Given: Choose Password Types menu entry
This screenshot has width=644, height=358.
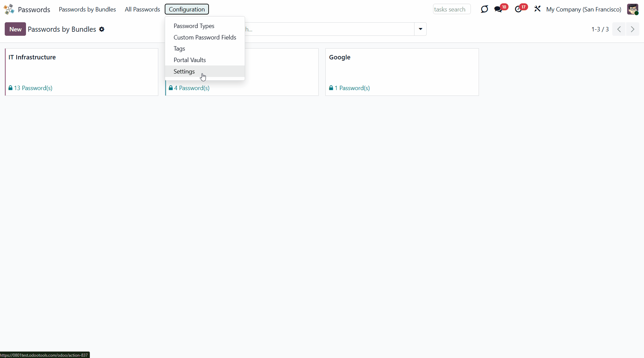Looking at the screenshot, I should coord(194,26).
